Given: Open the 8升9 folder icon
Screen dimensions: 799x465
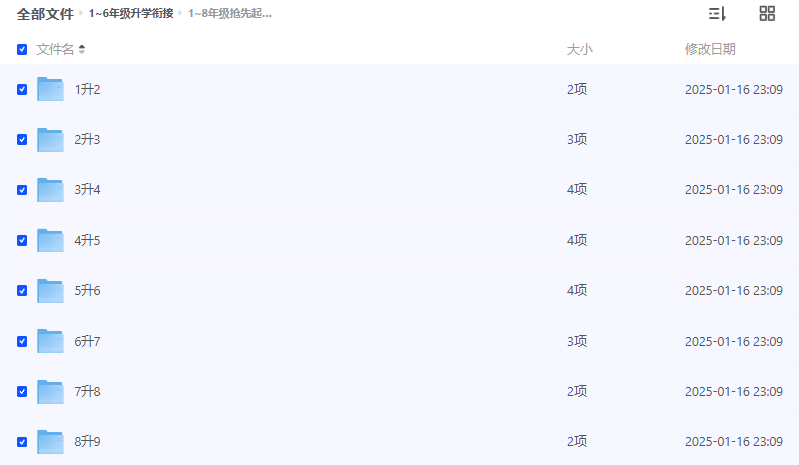Looking at the screenshot, I should [x=50, y=442].
